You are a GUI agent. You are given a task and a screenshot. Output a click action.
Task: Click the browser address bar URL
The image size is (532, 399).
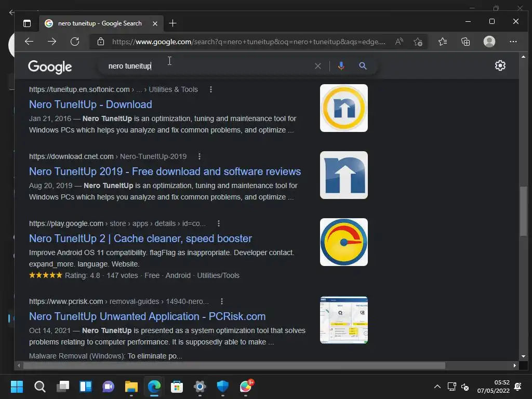pos(248,42)
